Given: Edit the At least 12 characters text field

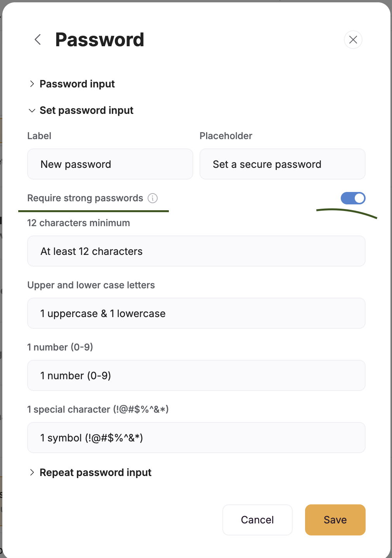Looking at the screenshot, I should (x=196, y=251).
